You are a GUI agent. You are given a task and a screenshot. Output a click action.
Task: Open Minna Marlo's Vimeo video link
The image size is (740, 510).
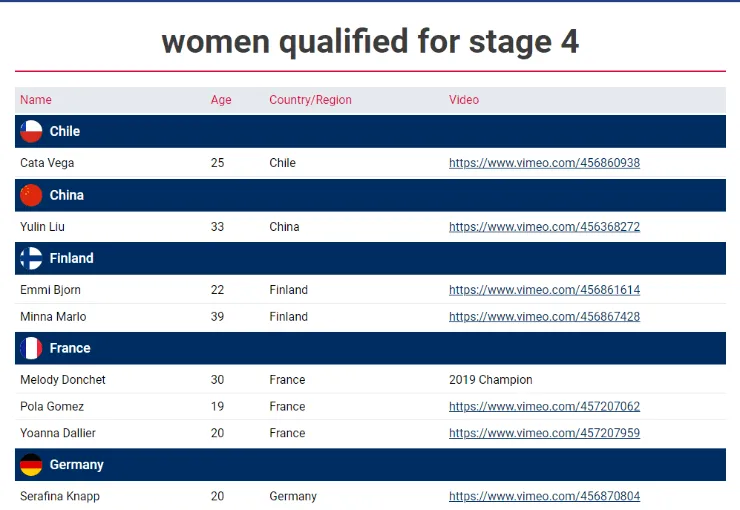click(544, 317)
